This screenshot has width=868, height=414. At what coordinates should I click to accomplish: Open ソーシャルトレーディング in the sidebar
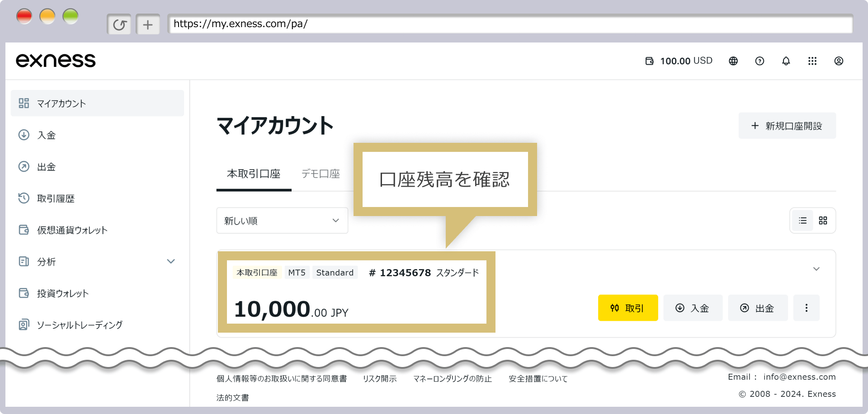97,325
